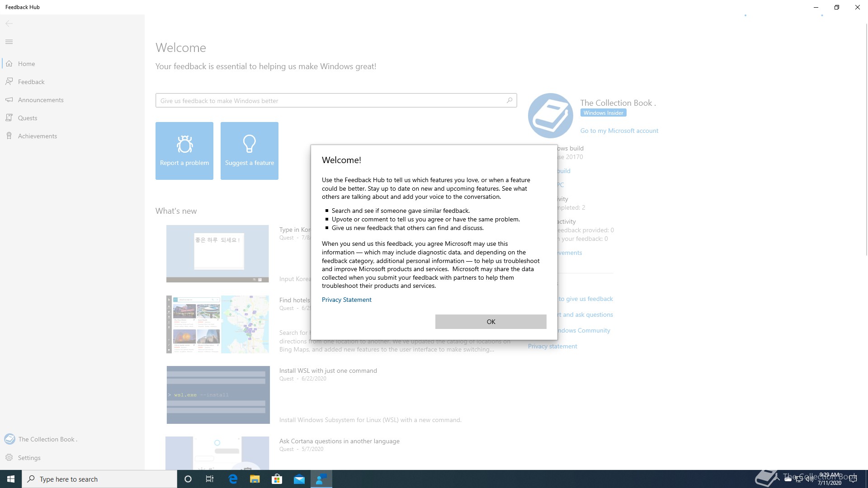Open Cortana from the taskbar
The image size is (868, 488).
188,479
